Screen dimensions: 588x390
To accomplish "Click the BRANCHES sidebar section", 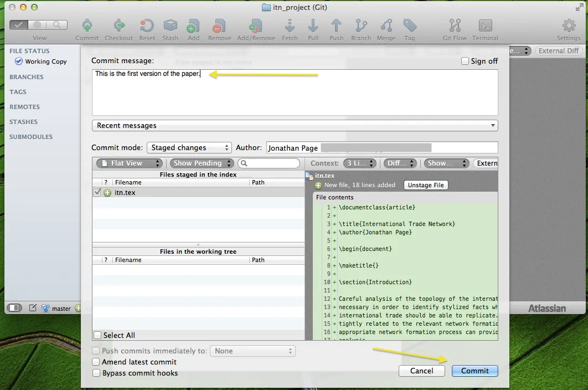I will click(26, 77).
